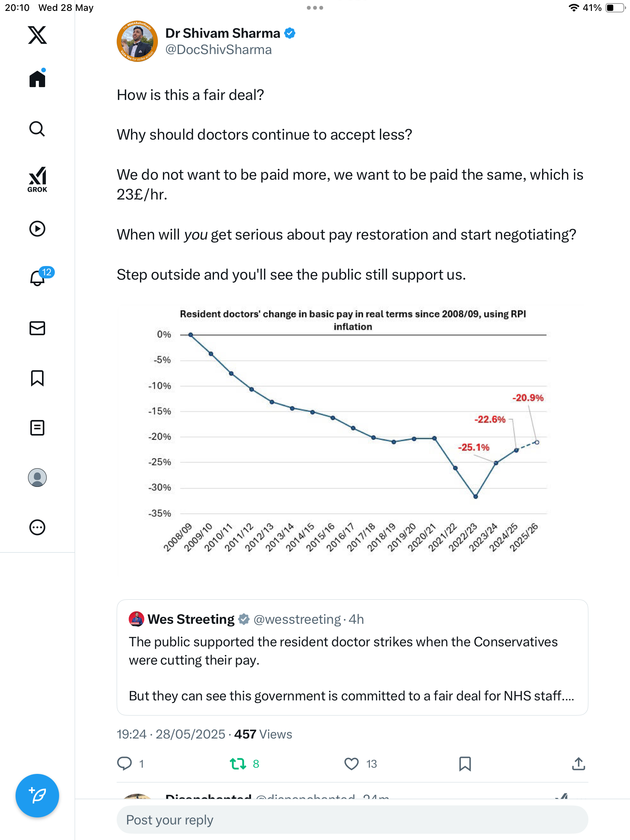Compose a new post with blue button
630x840 pixels.
(37, 796)
